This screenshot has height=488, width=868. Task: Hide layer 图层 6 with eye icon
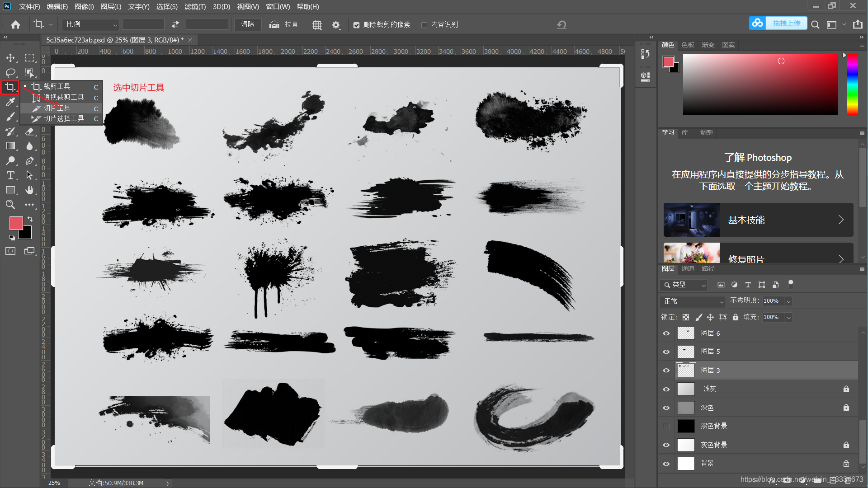coord(666,333)
